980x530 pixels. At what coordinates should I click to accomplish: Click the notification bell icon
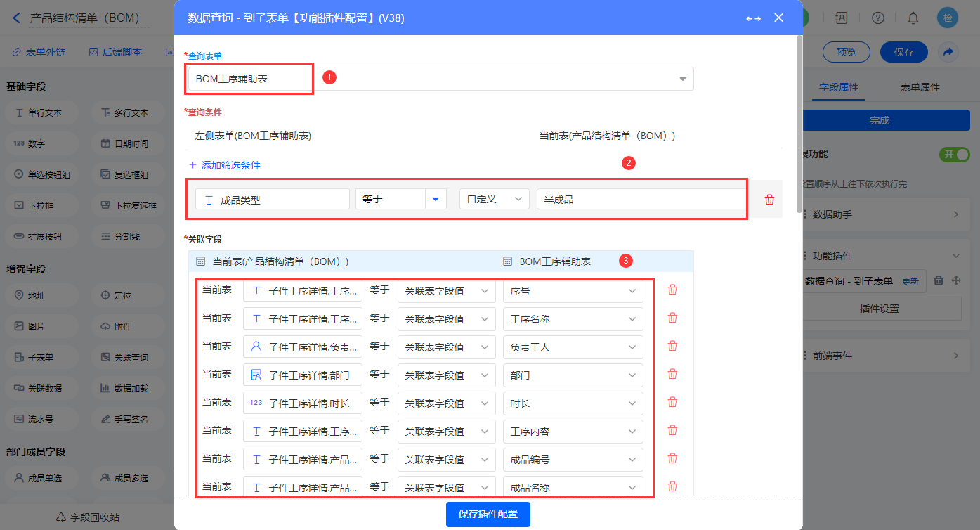913,18
